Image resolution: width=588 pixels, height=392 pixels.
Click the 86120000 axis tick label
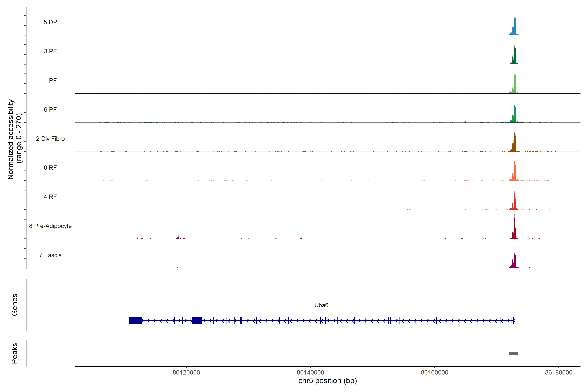pos(186,373)
